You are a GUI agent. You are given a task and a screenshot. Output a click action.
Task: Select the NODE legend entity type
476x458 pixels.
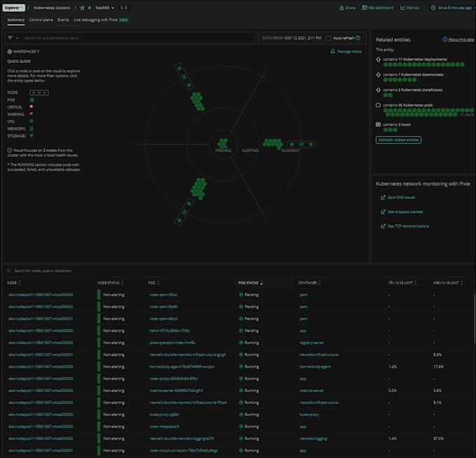39,92
